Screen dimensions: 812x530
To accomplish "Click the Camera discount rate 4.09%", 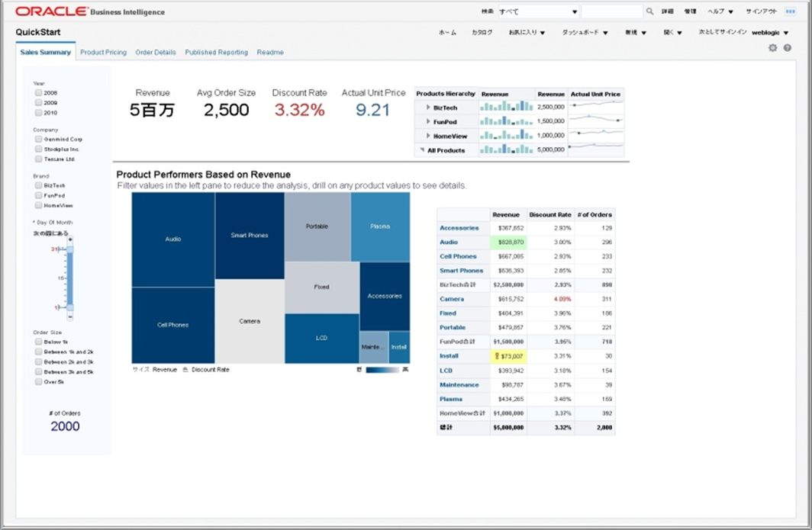I will point(562,299).
